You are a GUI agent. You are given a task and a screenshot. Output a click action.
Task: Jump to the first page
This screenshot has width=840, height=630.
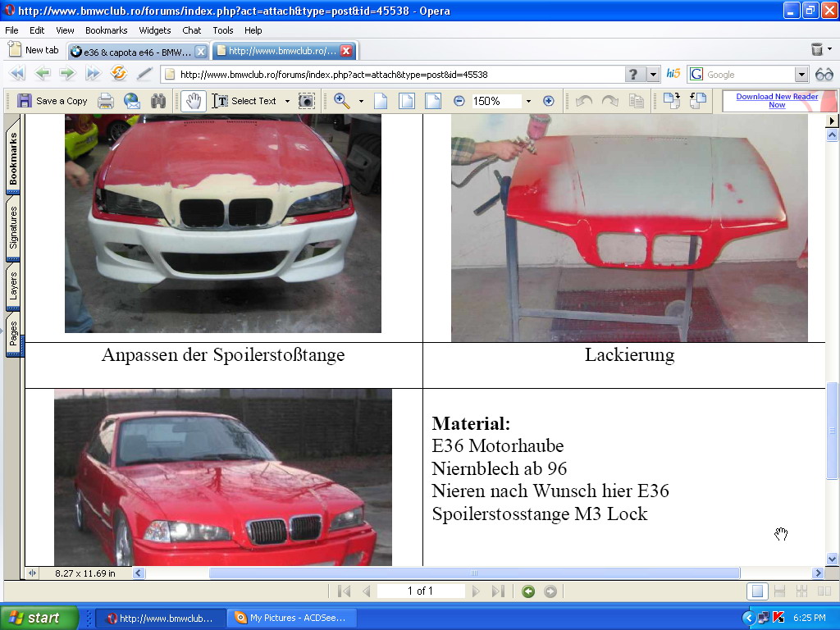344,591
